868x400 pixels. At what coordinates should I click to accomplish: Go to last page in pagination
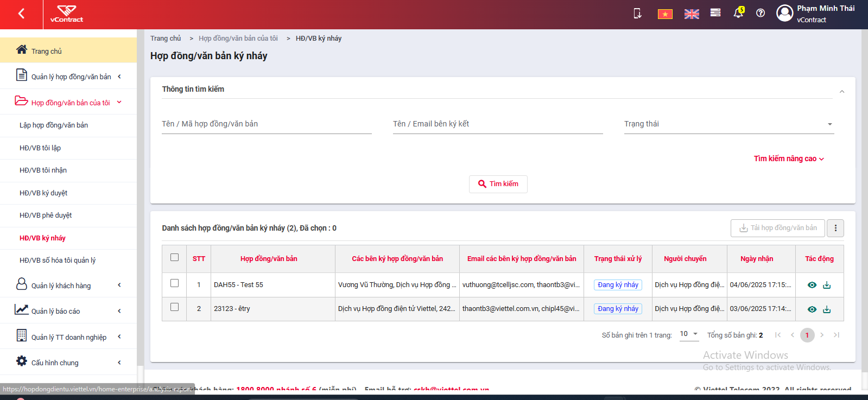(x=837, y=335)
